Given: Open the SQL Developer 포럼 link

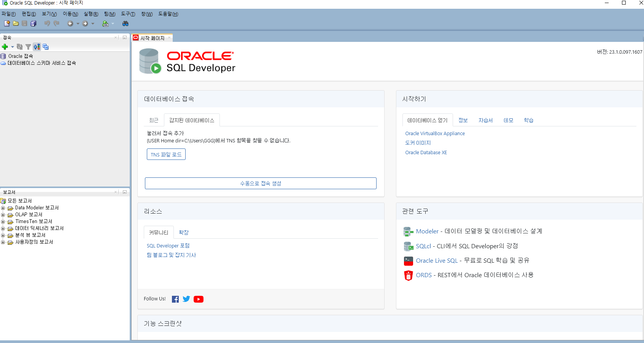Looking at the screenshot, I should pos(168,246).
